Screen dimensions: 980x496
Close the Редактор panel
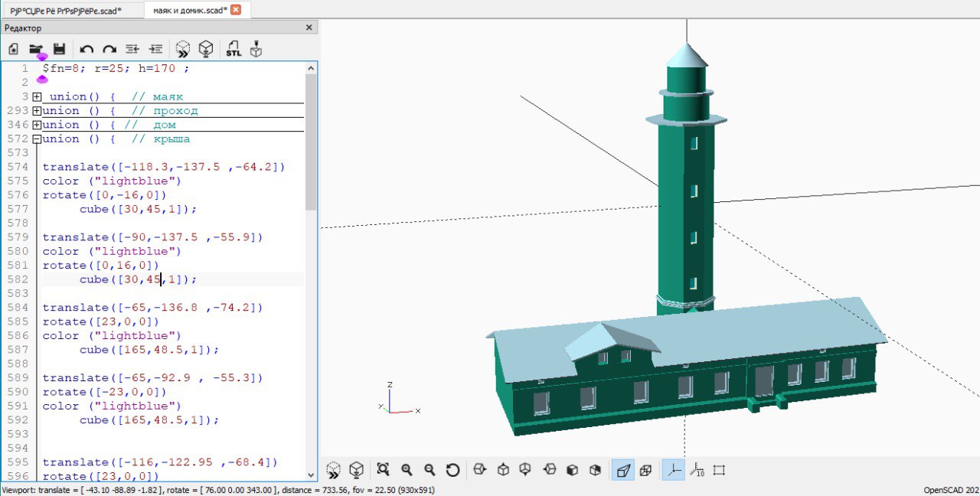[x=309, y=28]
